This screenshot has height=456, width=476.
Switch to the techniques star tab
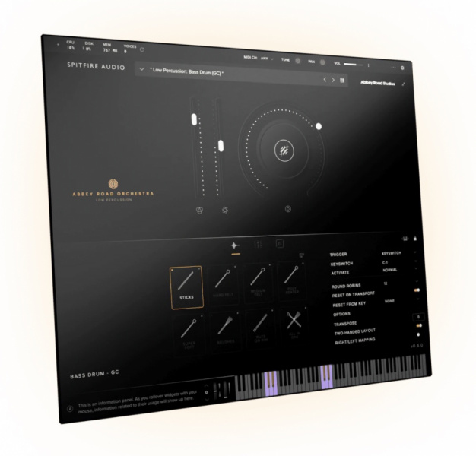(x=235, y=245)
